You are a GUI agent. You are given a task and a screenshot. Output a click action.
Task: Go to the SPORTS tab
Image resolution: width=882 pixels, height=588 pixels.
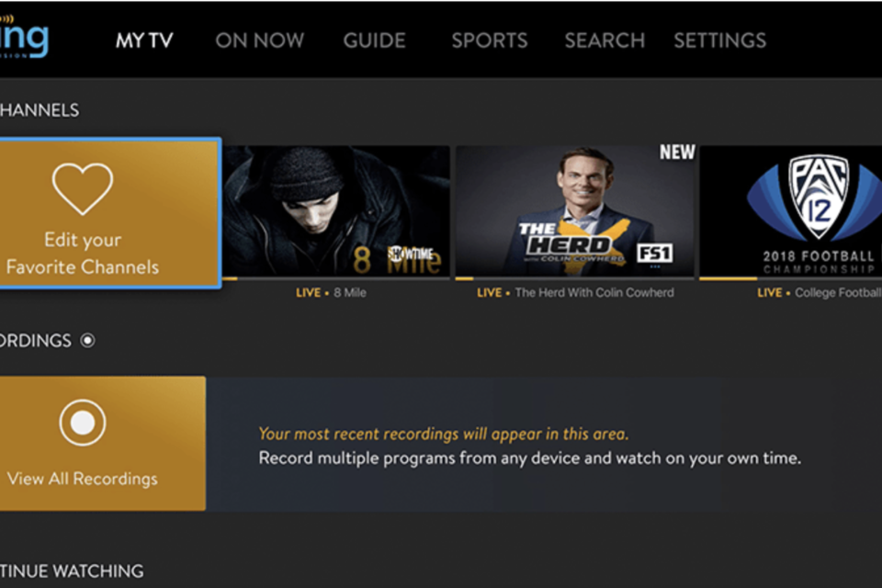pos(490,40)
